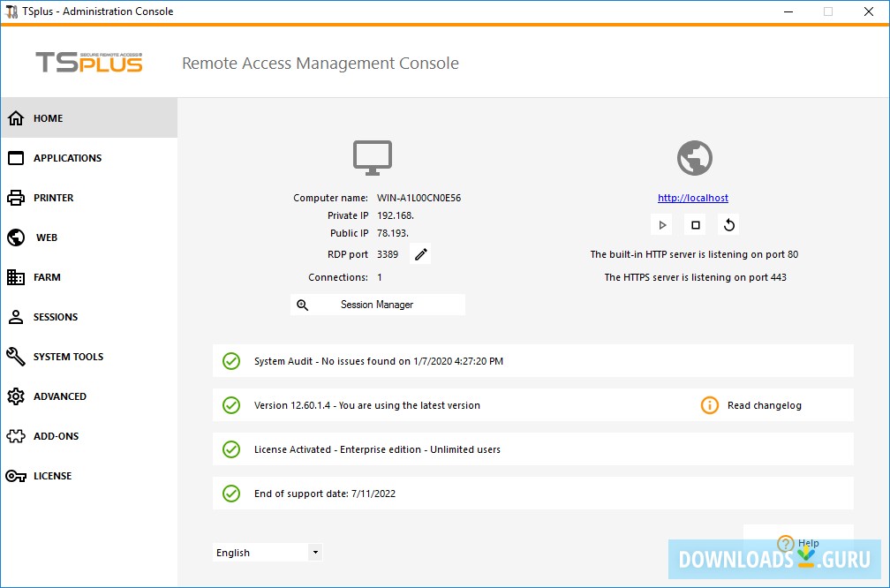This screenshot has height=588, width=890.
Task: Read the changelog
Action: (x=764, y=405)
